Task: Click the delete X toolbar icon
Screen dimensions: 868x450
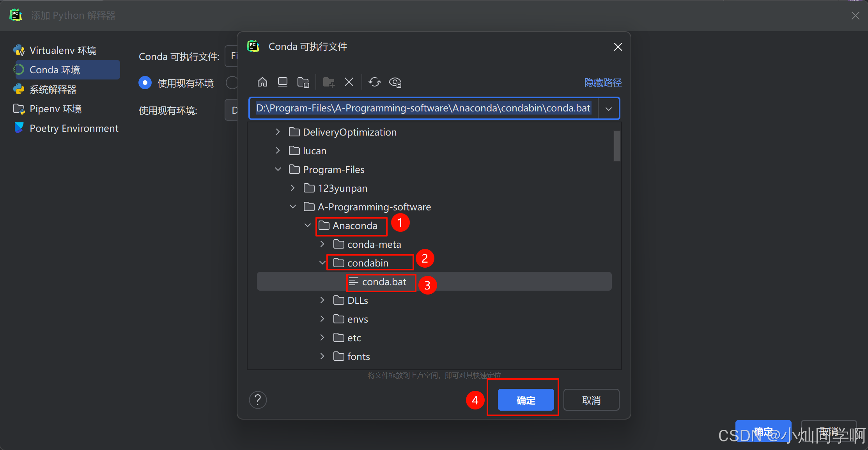Action: coord(349,82)
